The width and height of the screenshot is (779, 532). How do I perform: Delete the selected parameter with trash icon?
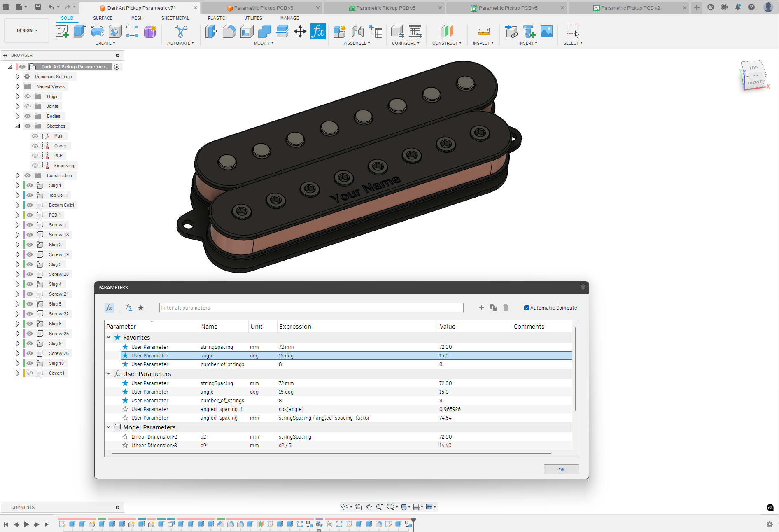(x=506, y=308)
